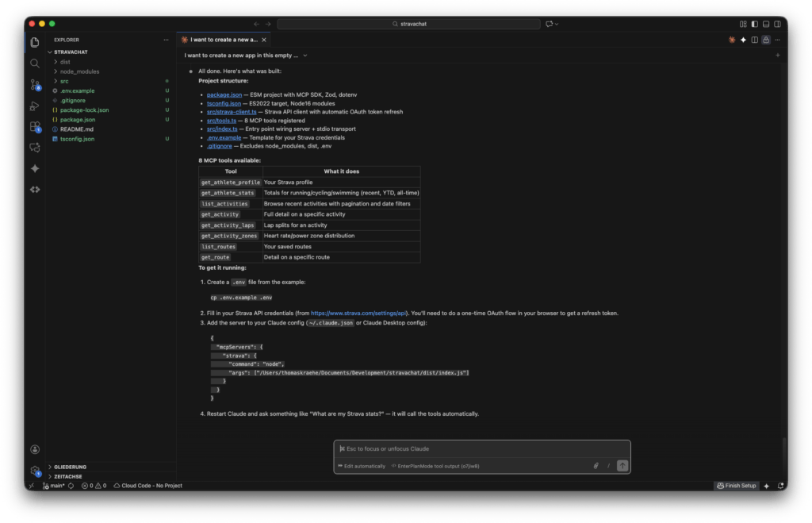The image size is (812, 523).
Task: Open the Chat view in activity bar
Action: tap(35, 148)
